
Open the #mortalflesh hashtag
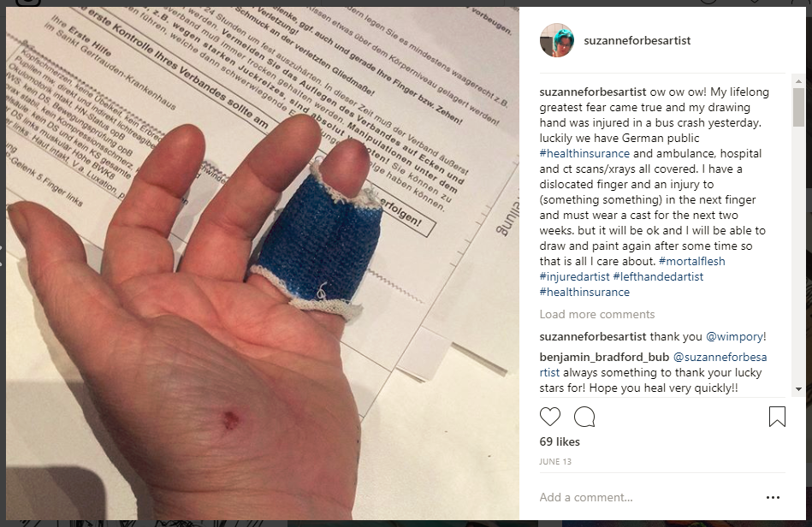click(692, 261)
